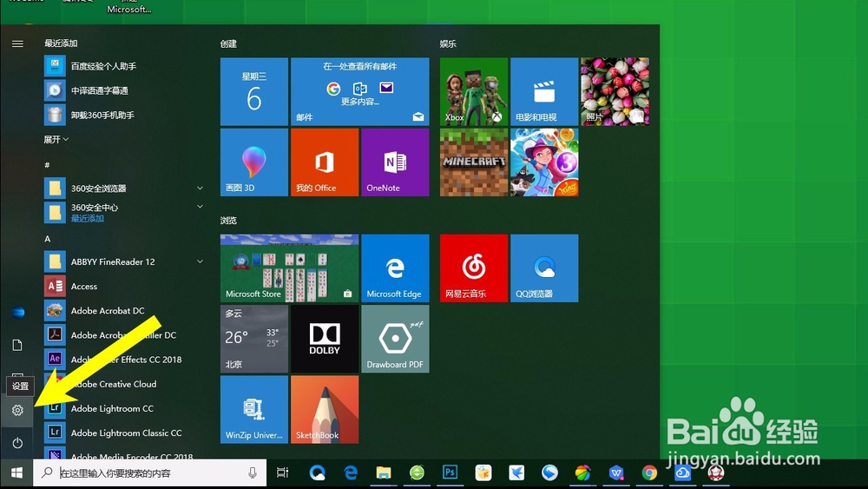Viewport: 868px width, 489px height.
Task: Expand the recently added list (展开)
Action: pos(56,140)
